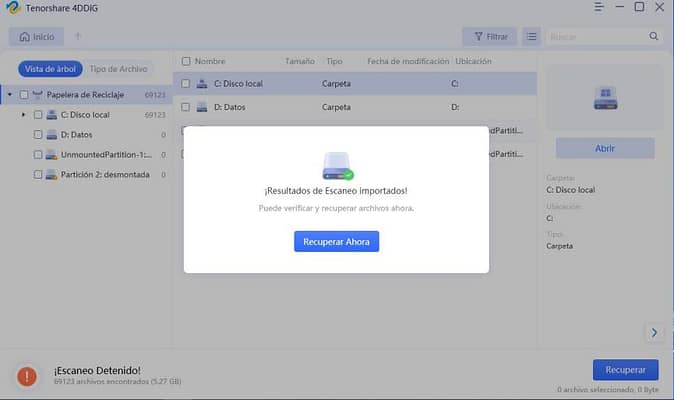
Task: Sort by Fecha de modificación column
Action: pos(408,61)
